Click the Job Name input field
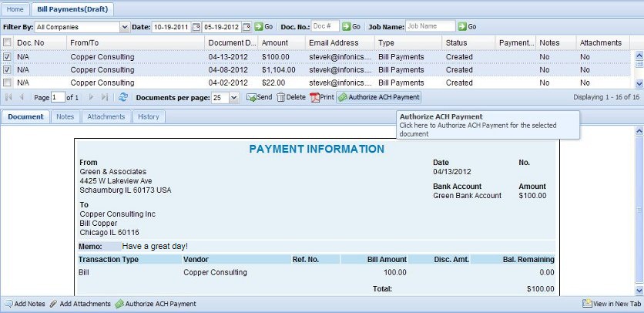The height and width of the screenshot is (313, 644). 430,27
